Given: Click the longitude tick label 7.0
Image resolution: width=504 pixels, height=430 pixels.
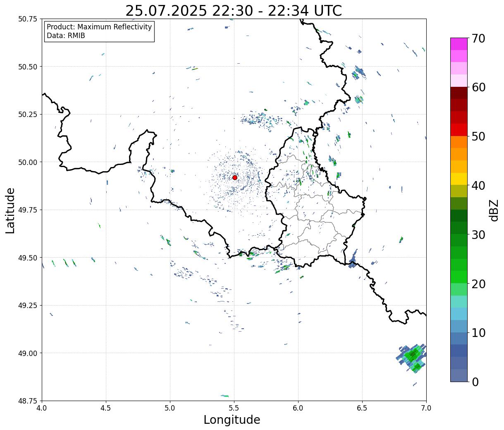Looking at the screenshot, I should click(x=426, y=408).
